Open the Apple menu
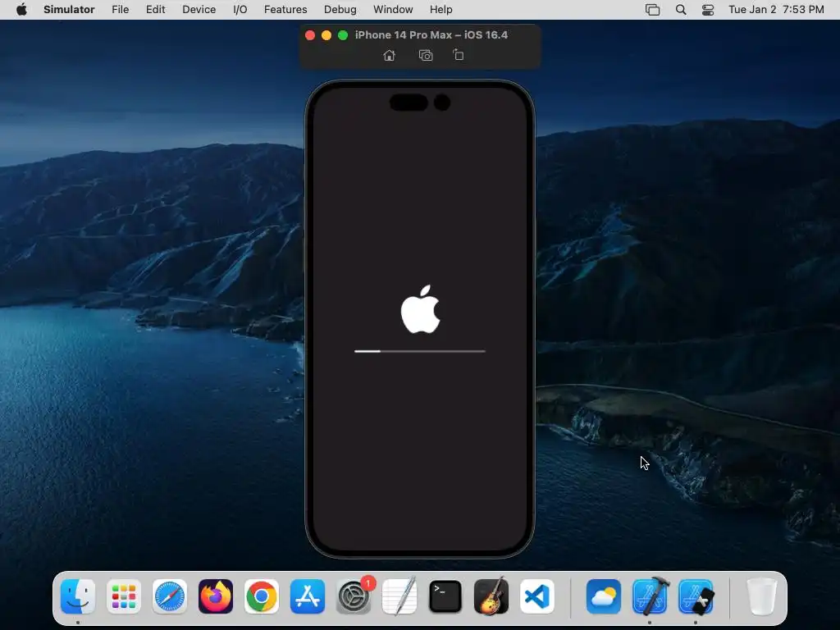The width and height of the screenshot is (840, 630). pyautogui.click(x=21, y=9)
